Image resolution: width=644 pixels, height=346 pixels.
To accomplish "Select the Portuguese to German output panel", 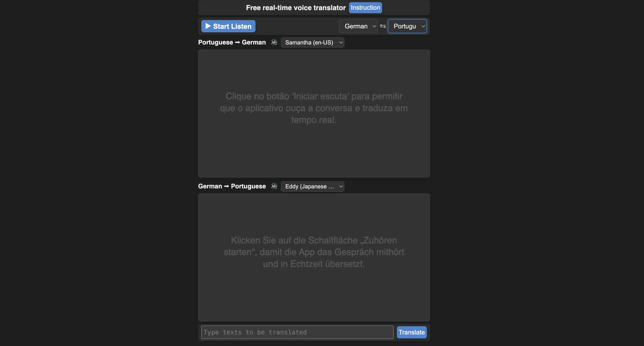I will point(314,114).
